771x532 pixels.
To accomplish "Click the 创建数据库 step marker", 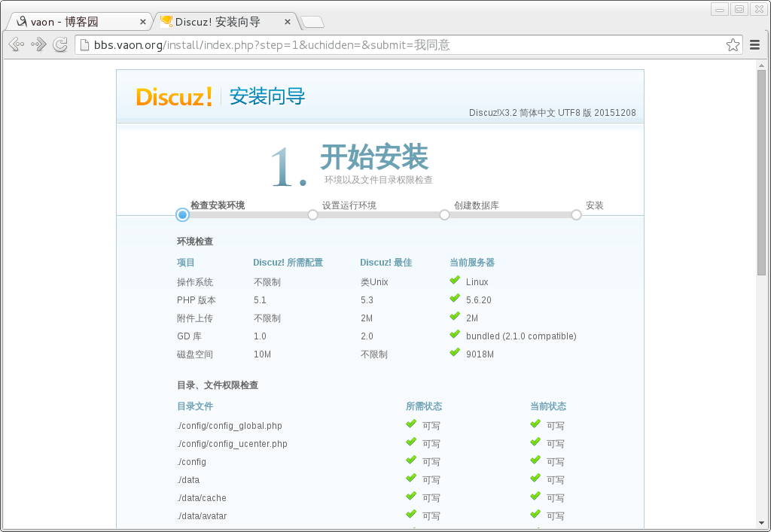I will (444, 214).
